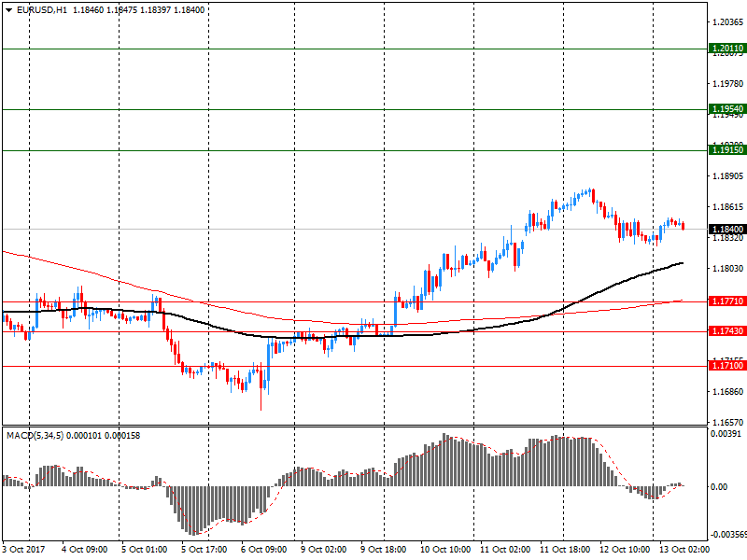Click the 5 Oct 17:00 time label
Image resolution: width=747 pixels, height=560 pixels.
click(204, 550)
